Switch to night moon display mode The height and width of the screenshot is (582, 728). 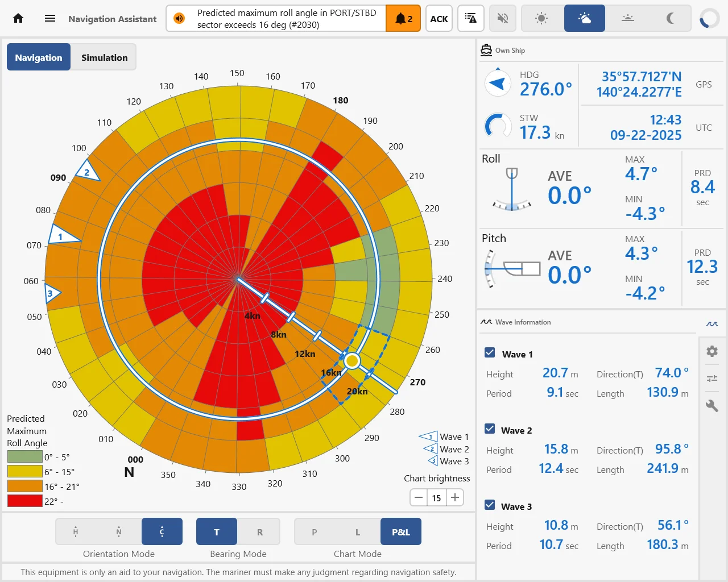[x=670, y=19]
